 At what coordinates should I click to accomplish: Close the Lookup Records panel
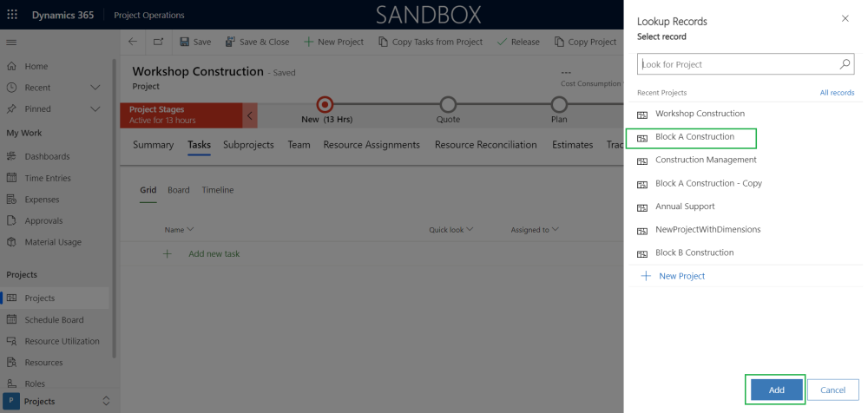[845, 18]
